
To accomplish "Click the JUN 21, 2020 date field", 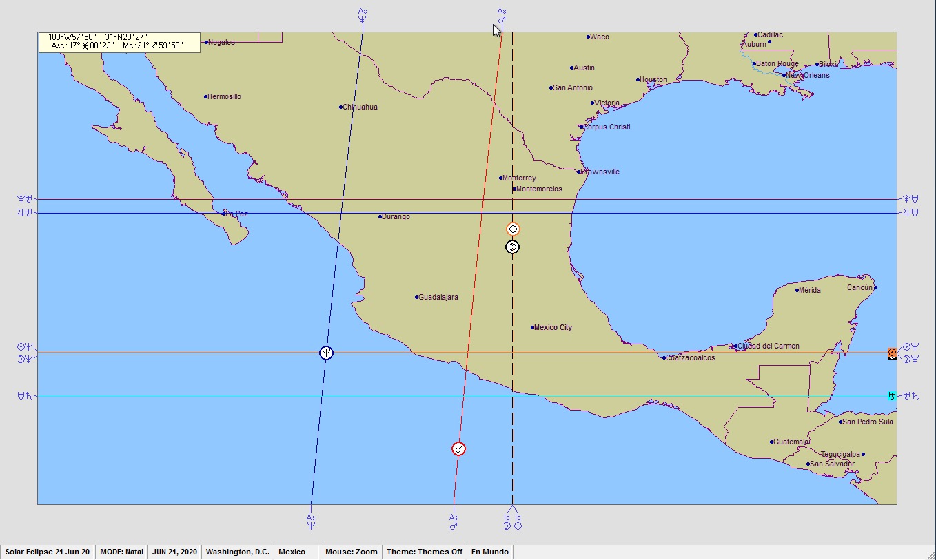I will coord(174,552).
